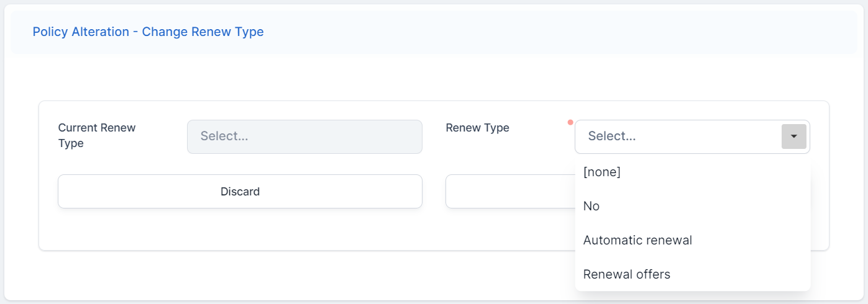Pick "Automatic renewal" from the dropdown list

637,240
